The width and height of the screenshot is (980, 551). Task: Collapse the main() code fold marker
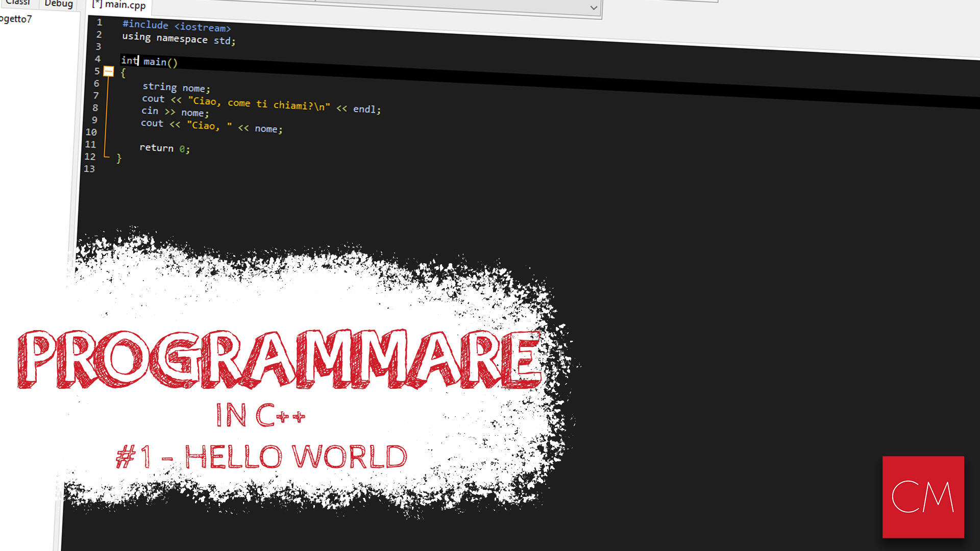pos(109,71)
